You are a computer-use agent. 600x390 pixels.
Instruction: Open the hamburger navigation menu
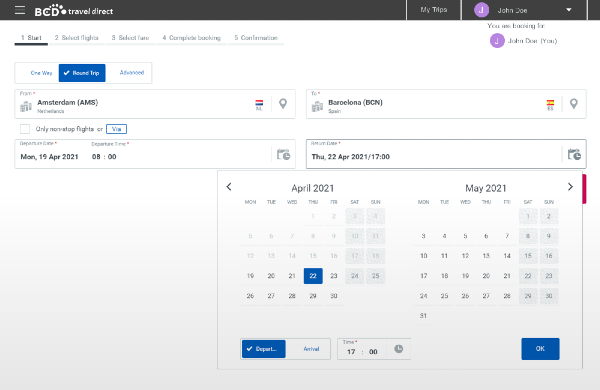[20, 10]
